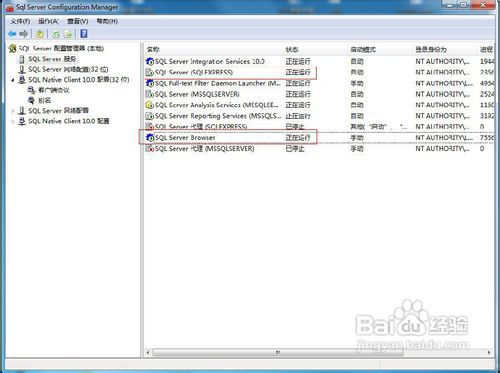500x373 pixels.
Task: Click the horizontal scrollbar right arrow
Action: (489, 352)
